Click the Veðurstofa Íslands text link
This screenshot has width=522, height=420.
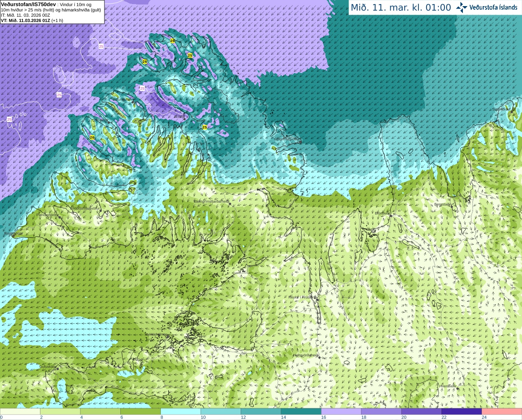click(x=493, y=7)
